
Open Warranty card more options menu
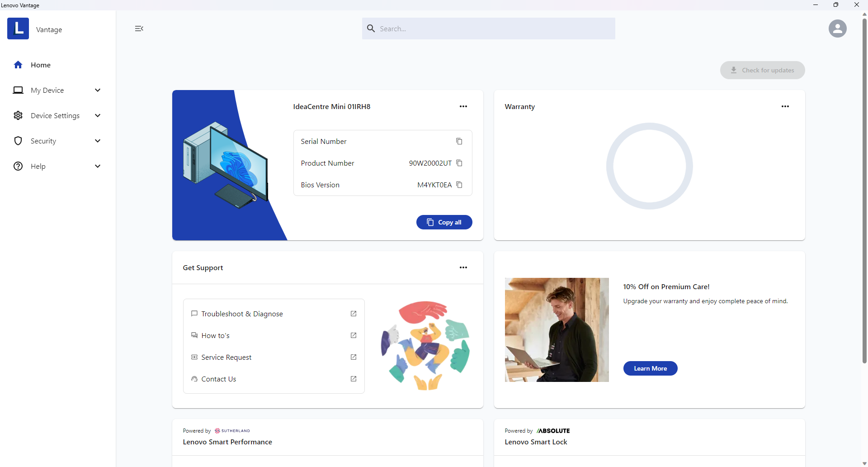[785, 106]
